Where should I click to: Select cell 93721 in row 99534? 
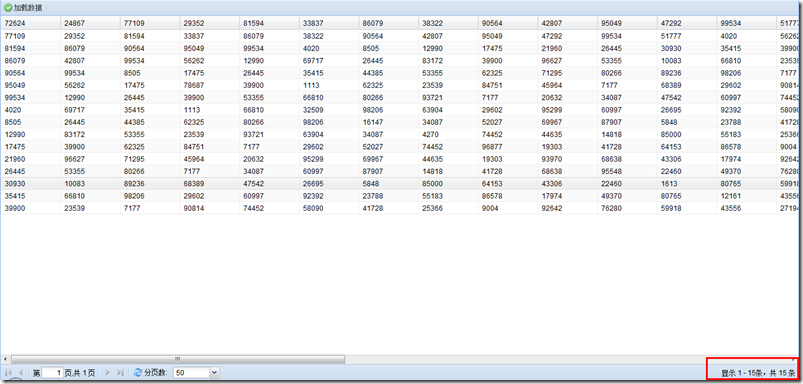tap(448, 97)
